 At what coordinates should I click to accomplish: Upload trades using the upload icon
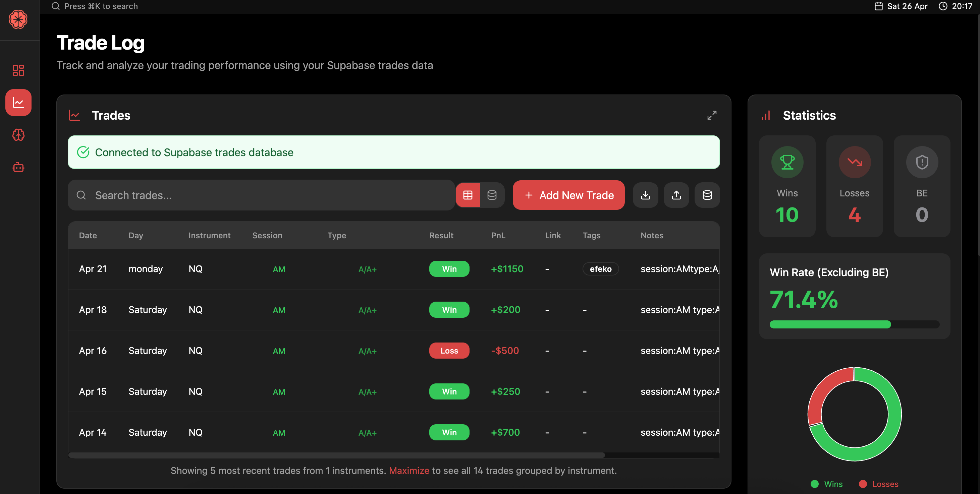(676, 195)
